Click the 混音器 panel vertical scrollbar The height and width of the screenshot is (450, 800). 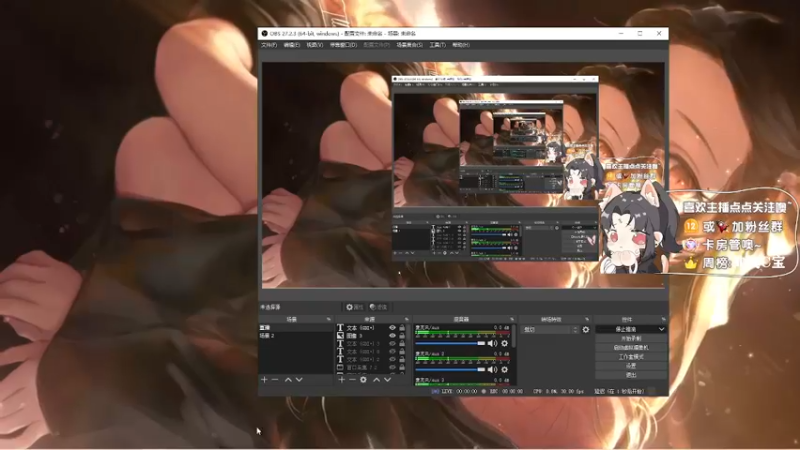[x=514, y=337]
